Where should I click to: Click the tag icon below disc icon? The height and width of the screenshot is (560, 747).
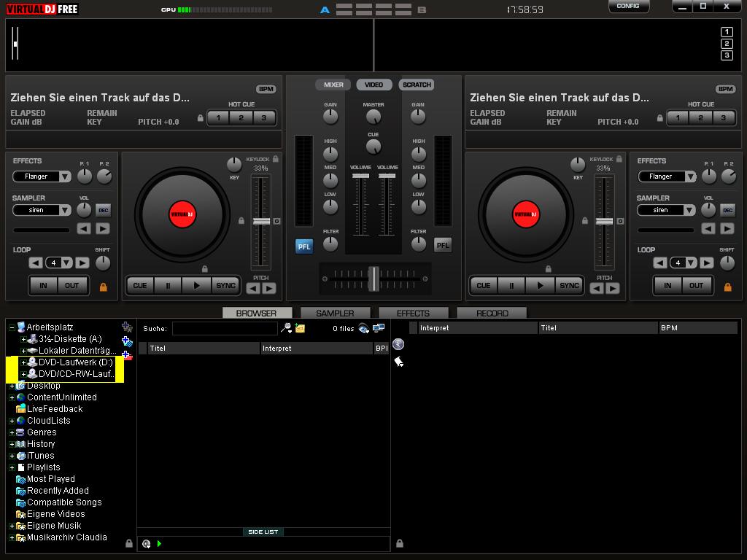(x=399, y=362)
